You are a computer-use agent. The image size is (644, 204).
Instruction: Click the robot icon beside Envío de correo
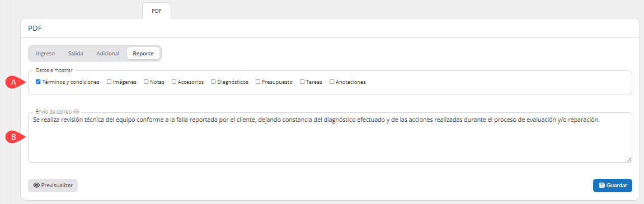tap(77, 111)
